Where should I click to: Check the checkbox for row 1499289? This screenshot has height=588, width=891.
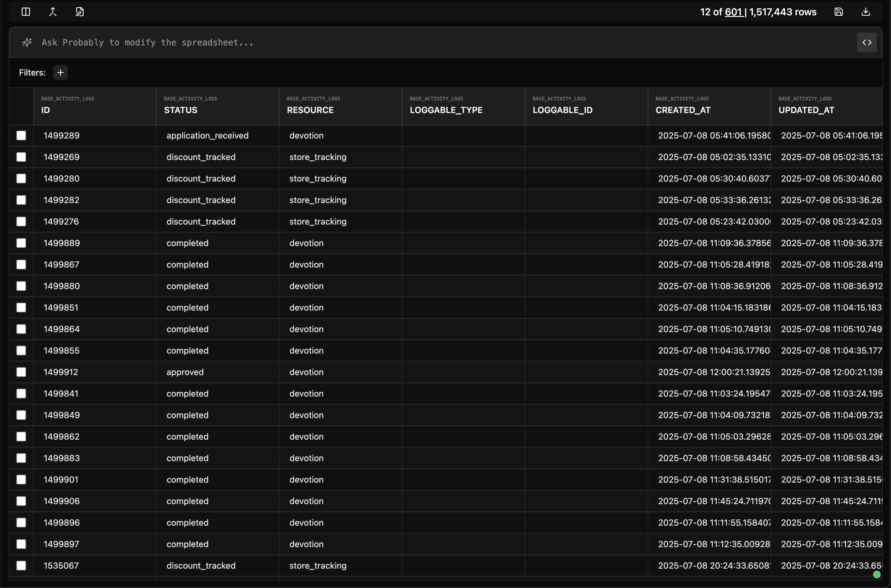[21, 135]
